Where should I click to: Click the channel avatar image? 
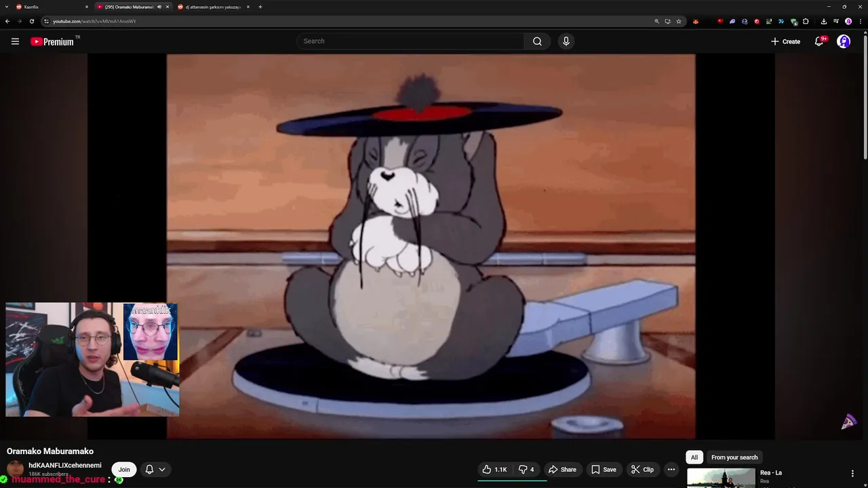click(15, 469)
